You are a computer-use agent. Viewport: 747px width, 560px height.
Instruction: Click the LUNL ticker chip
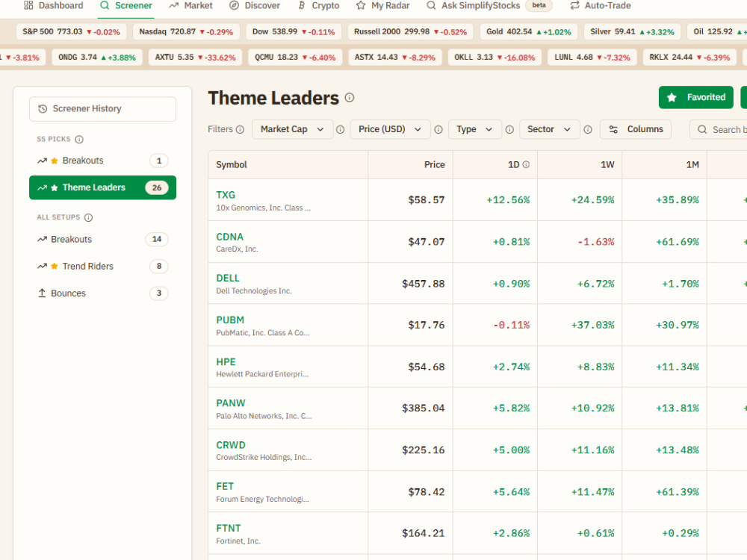(592, 57)
